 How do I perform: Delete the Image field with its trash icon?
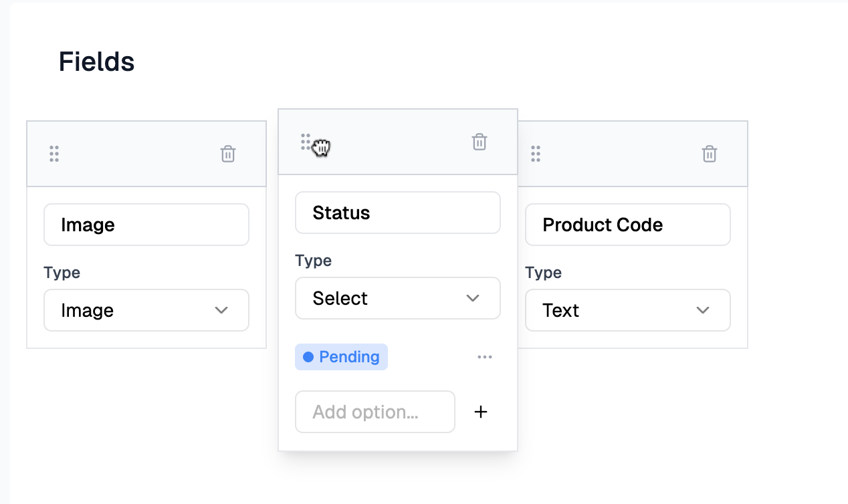point(228,154)
